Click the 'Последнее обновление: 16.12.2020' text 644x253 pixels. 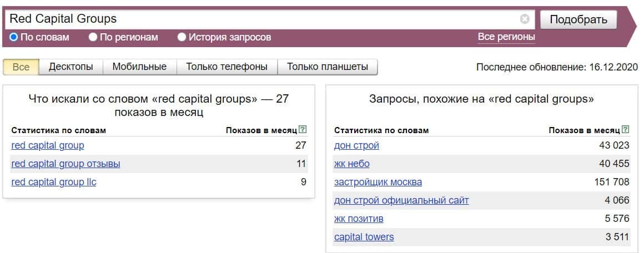(557, 67)
